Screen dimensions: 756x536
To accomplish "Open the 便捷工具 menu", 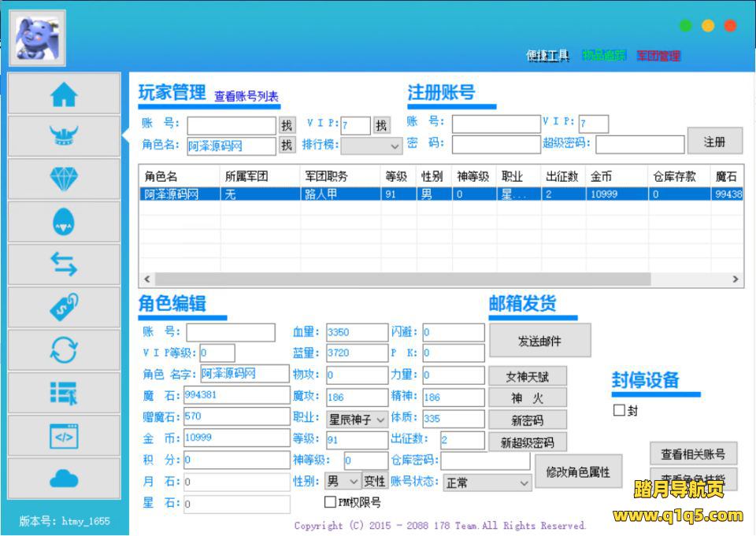I will coord(547,55).
